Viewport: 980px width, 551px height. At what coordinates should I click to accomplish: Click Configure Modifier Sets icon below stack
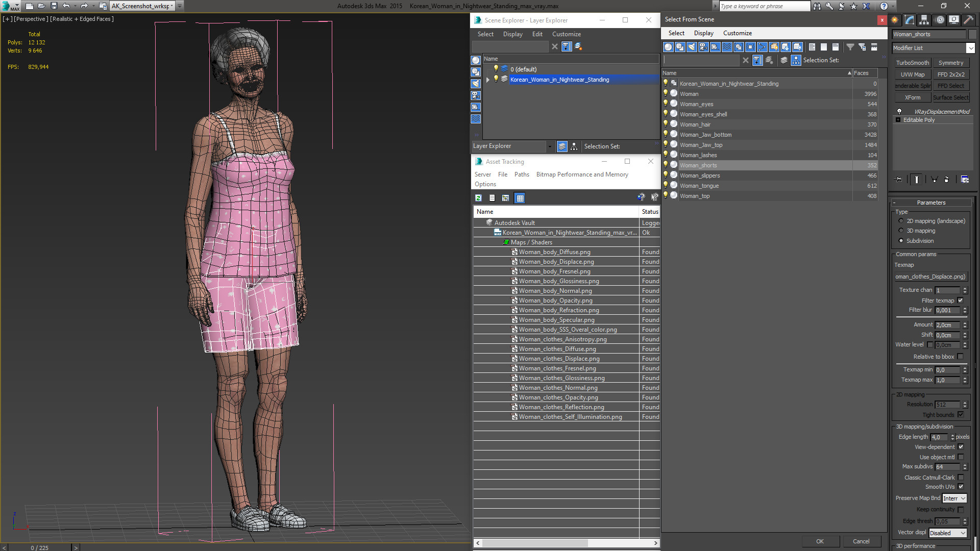point(965,180)
